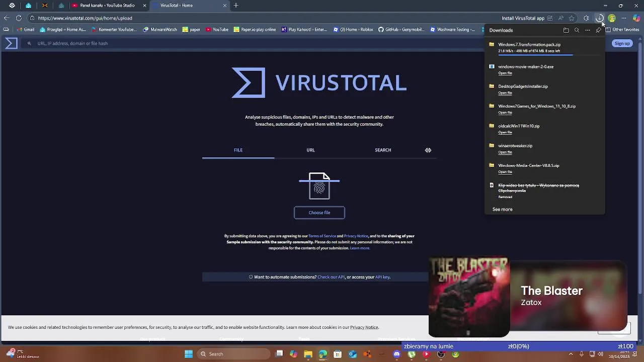
Task: Search downloads using magnifier icon
Action: [577, 30]
